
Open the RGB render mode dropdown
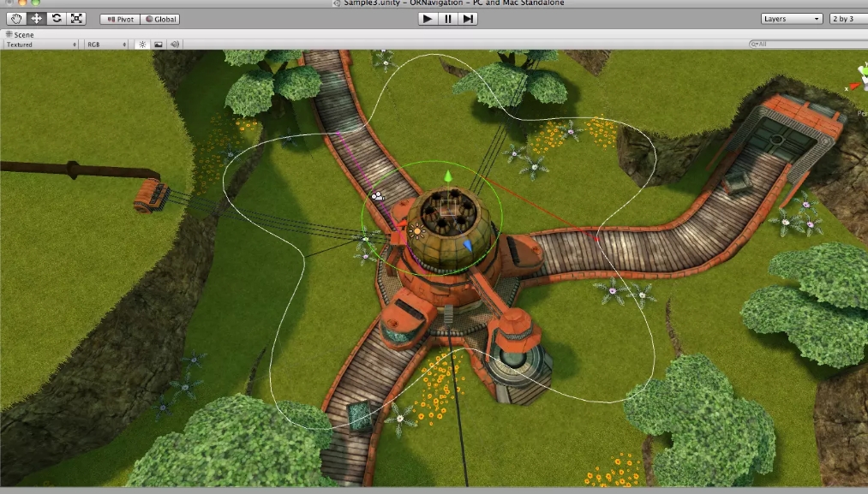tap(105, 44)
